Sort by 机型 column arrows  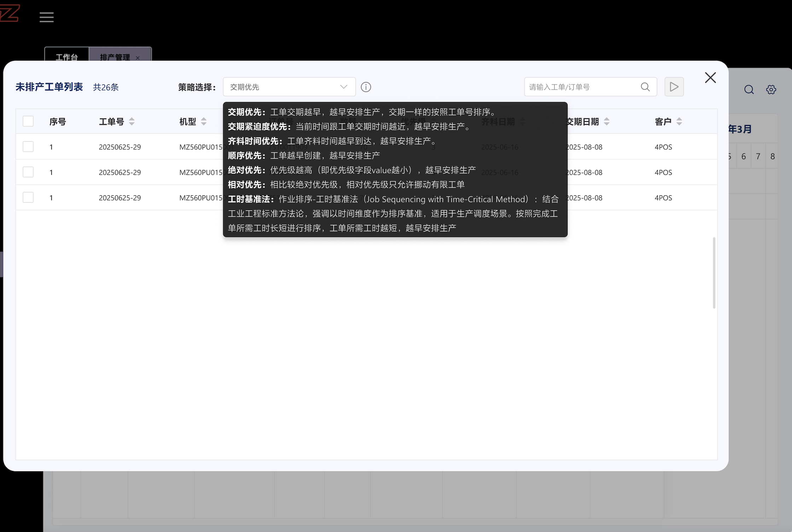point(204,122)
